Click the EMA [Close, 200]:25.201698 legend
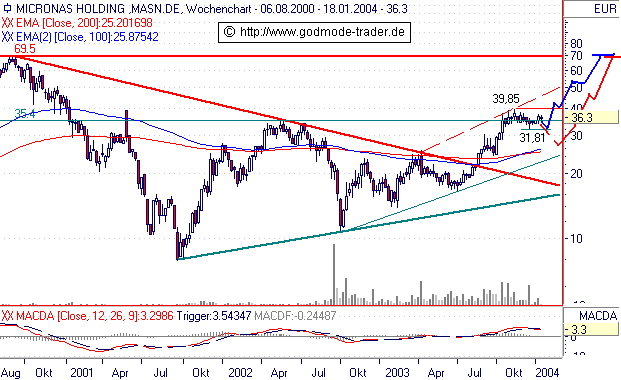This screenshot has height=380, width=621. tap(84, 23)
